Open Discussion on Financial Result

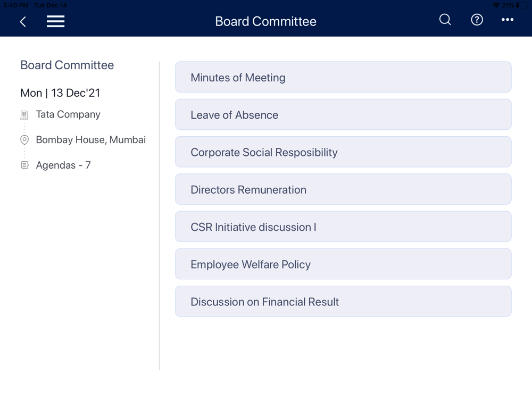pyautogui.click(x=343, y=301)
